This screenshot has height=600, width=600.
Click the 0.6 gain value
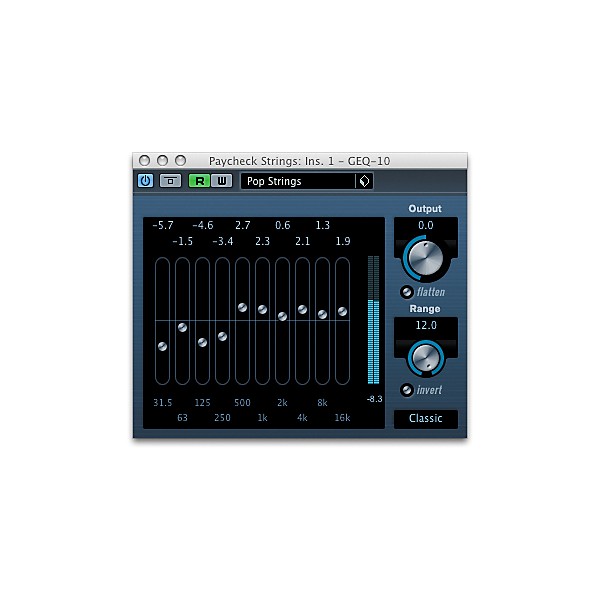click(282, 225)
